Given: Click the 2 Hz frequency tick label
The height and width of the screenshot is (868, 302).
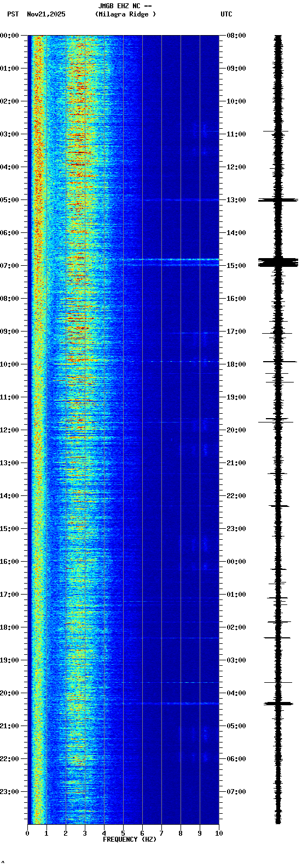Looking at the screenshot, I should tap(66, 833).
